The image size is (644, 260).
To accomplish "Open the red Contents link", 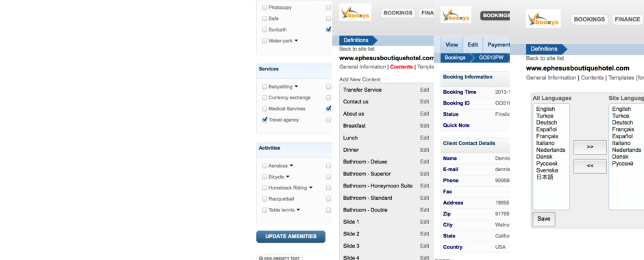I will click(401, 67).
